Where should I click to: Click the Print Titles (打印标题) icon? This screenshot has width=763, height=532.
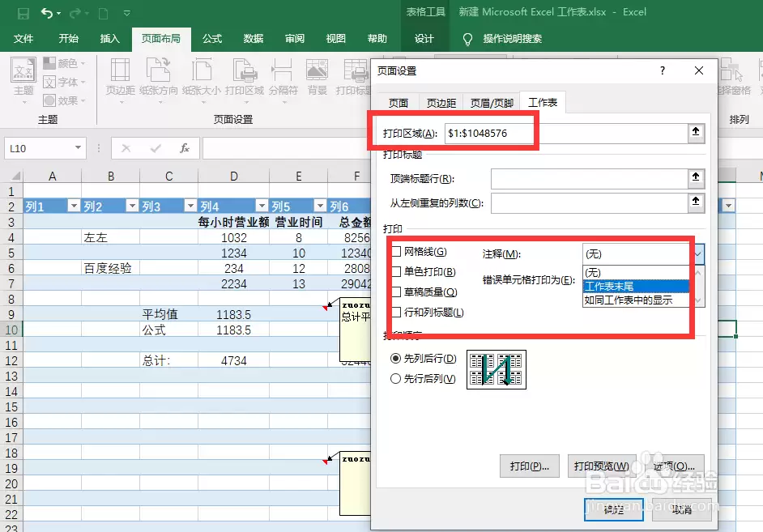[x=356, y=70]
